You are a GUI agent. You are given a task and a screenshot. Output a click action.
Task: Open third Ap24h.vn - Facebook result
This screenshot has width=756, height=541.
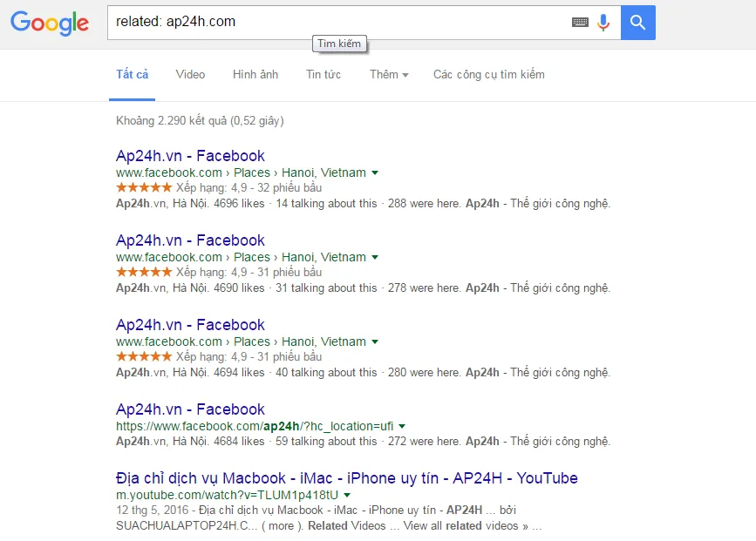pos(190,325)
